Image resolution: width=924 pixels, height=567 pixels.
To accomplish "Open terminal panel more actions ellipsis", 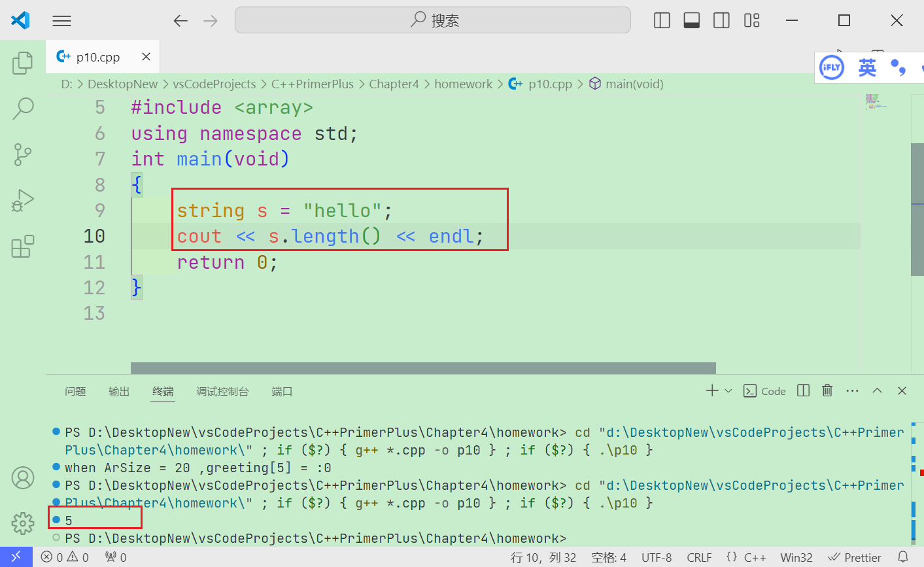I will point(852,390).
